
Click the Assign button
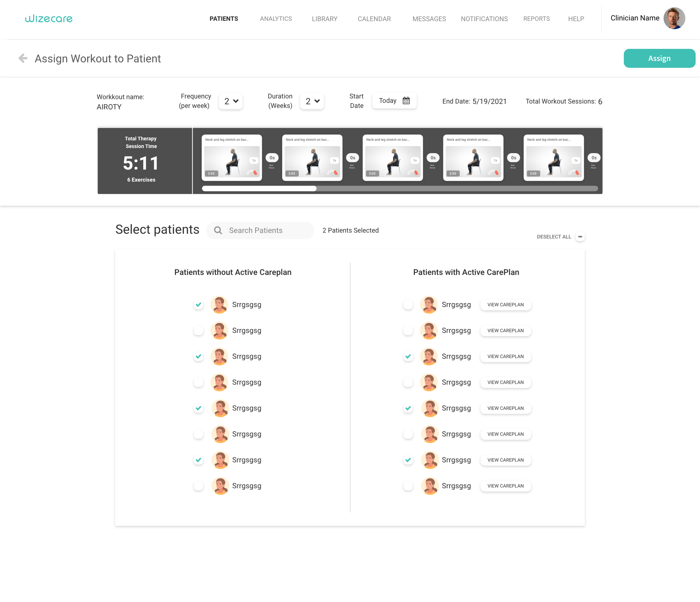point(659,58)
